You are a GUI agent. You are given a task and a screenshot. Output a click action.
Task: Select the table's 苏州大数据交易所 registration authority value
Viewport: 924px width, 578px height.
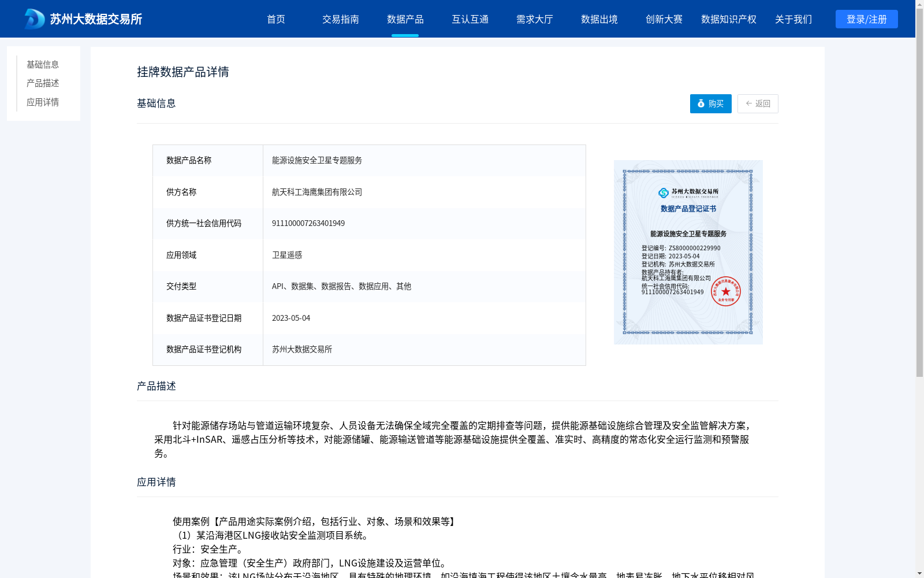coord(302,349)
